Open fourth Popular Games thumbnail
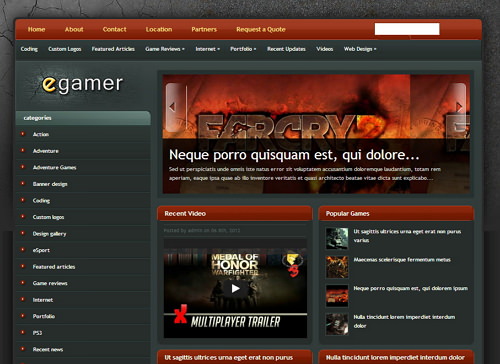This screenshot has width=500, height=364. 337,324
